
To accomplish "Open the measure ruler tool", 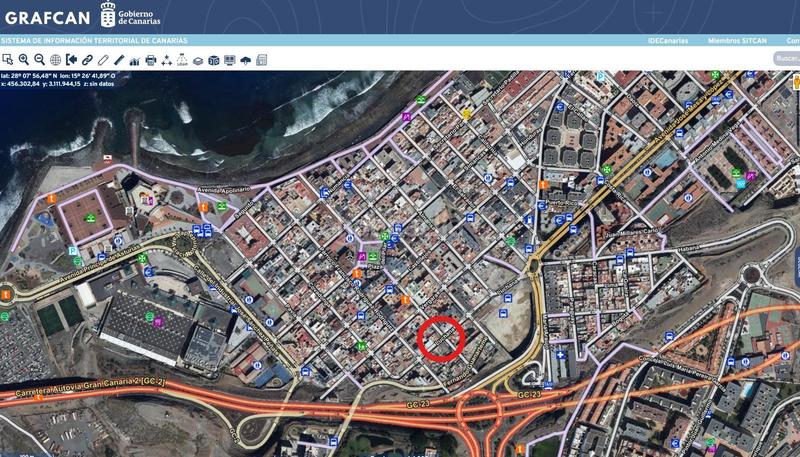I will [x=119, y=60].
